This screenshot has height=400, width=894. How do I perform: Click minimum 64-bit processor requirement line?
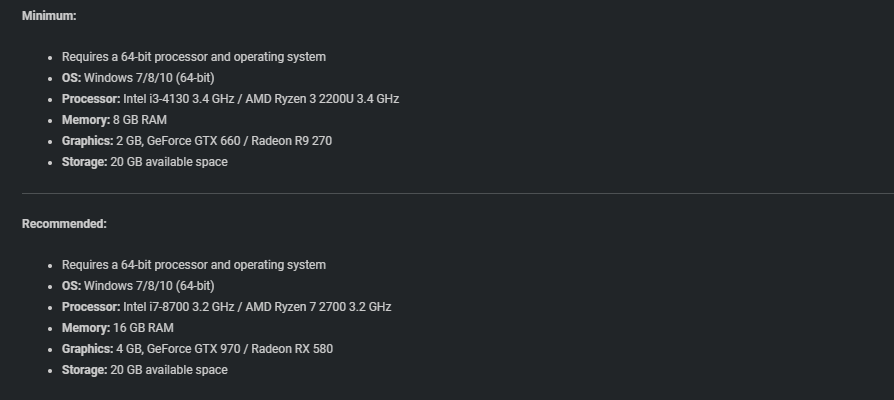pyautogui.click(x=194, y=57)
